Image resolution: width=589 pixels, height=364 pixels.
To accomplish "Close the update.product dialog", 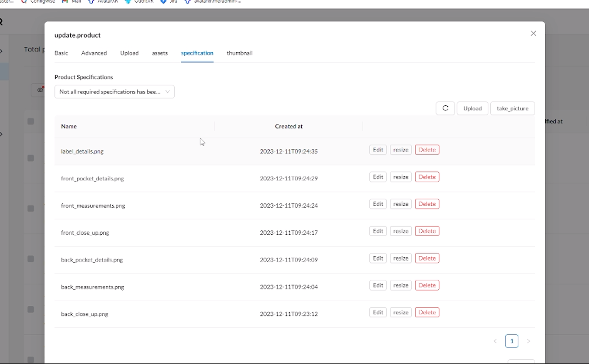I will click(x=533, y=34).
